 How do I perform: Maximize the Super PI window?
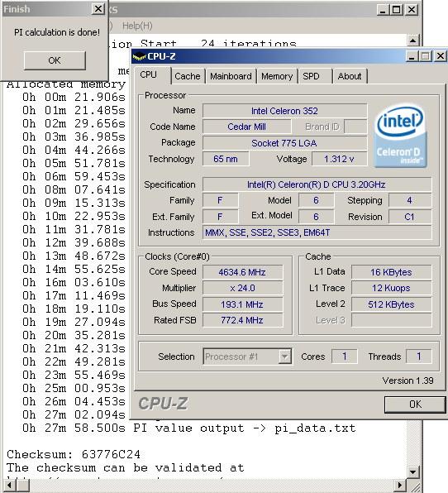tap(397, 10)
